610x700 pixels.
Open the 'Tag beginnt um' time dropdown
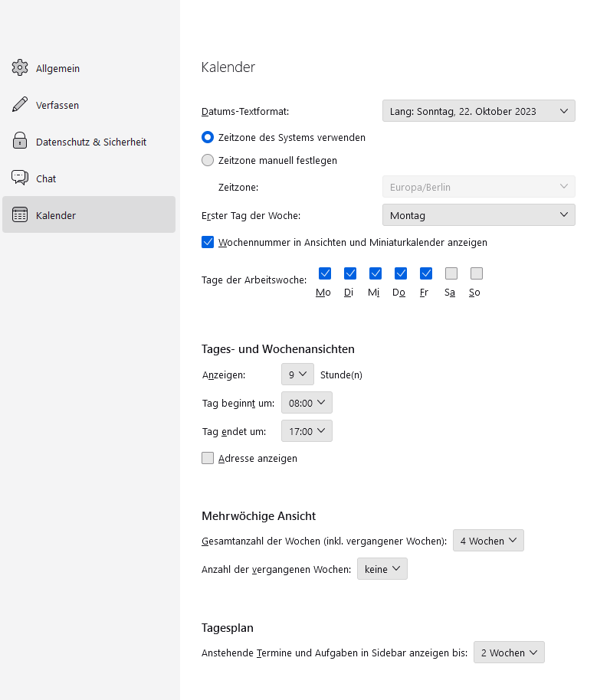coord(307,403)
